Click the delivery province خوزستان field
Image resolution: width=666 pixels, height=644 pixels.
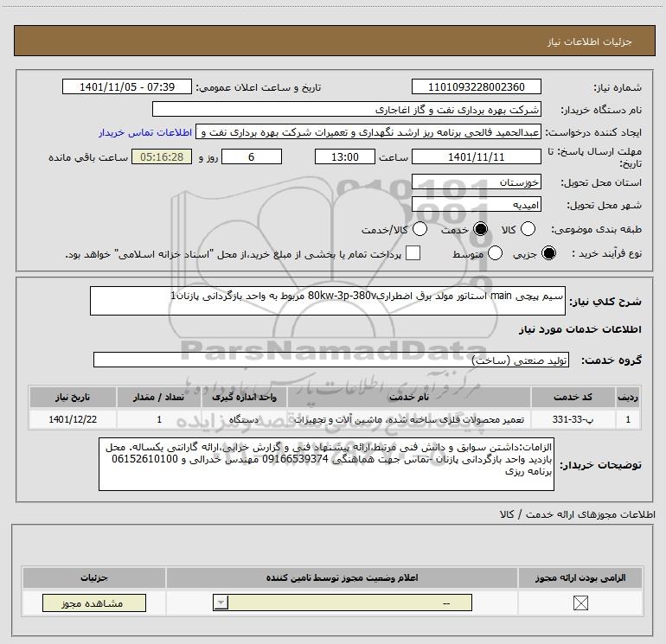pyautogui.click(x=476, y=182)
